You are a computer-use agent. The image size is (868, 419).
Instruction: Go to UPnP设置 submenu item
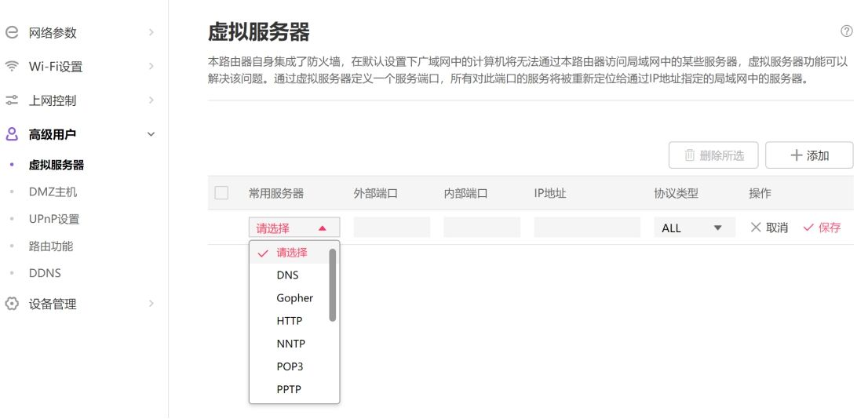[54, 219]
